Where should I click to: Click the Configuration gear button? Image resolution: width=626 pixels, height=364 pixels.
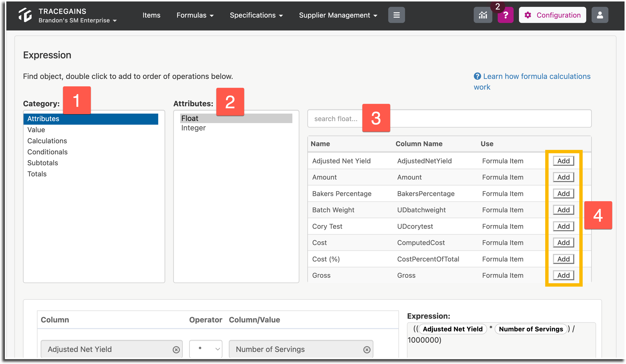(x=552, y=15)
